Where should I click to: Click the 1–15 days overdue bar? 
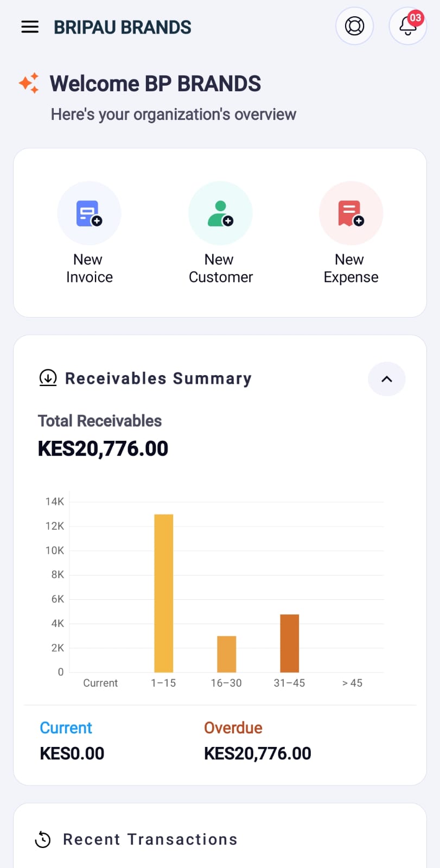[x=163, y=593]
